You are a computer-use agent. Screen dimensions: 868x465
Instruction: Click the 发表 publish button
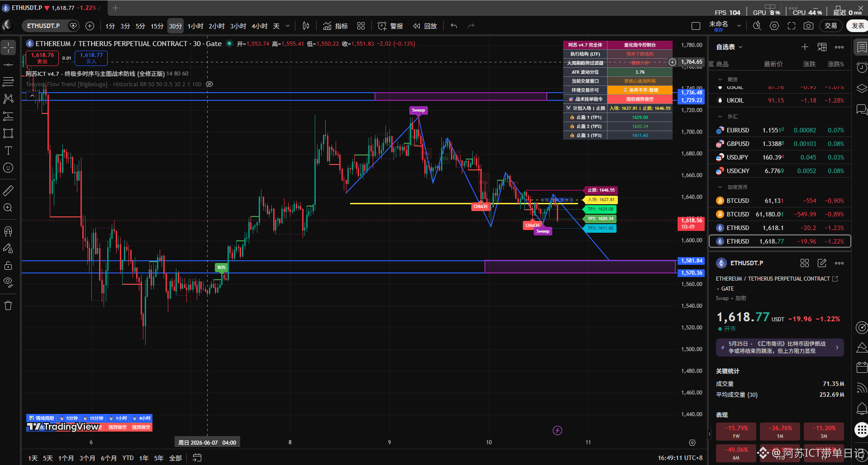[x=857, y=26]
